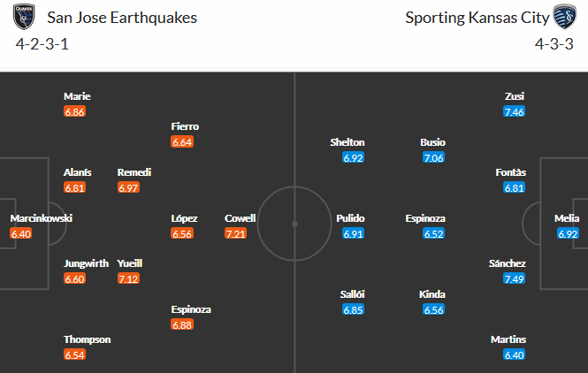Select player Busio in midfield

[x=432, y=142]
